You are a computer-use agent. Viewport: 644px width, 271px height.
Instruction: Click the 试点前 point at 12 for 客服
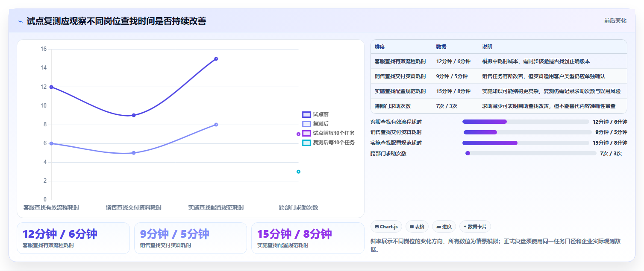[x=51, y=87]
